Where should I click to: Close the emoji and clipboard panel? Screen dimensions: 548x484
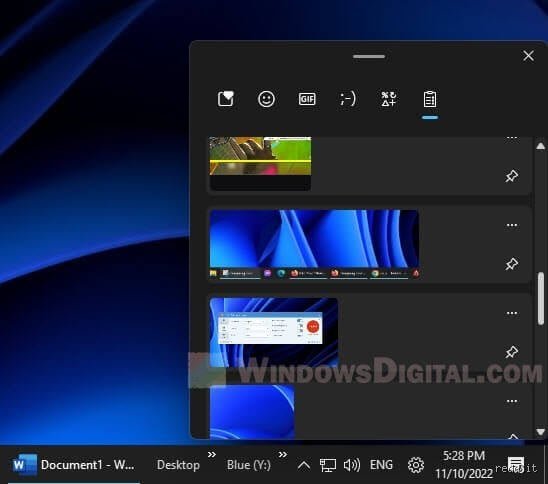point(528,56)
